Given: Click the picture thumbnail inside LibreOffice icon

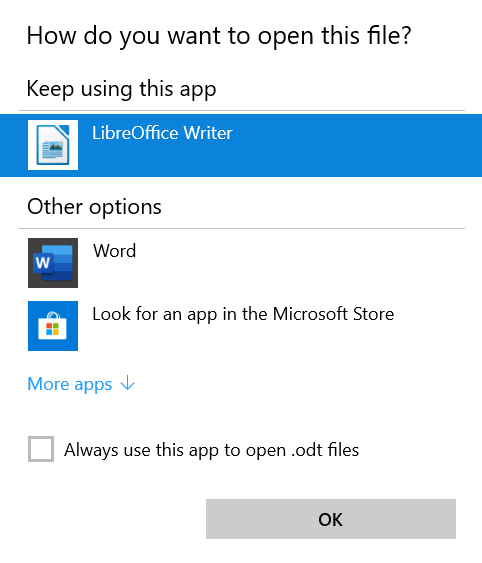Looking at the screenshot, I should (56, 146).
